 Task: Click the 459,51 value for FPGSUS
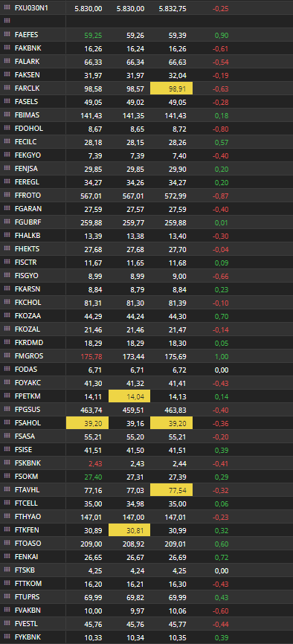point(134,410)
